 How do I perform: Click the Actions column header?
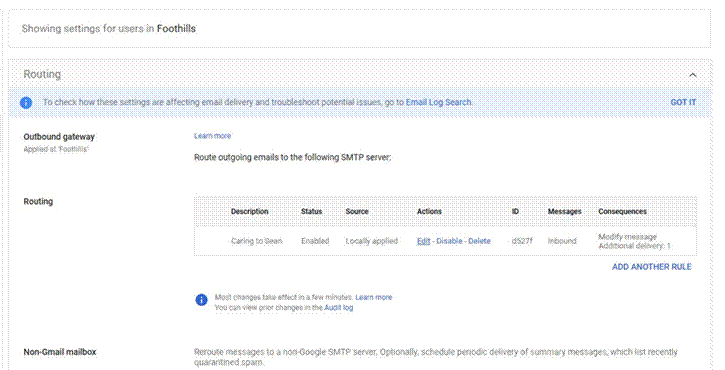point(429,211)
